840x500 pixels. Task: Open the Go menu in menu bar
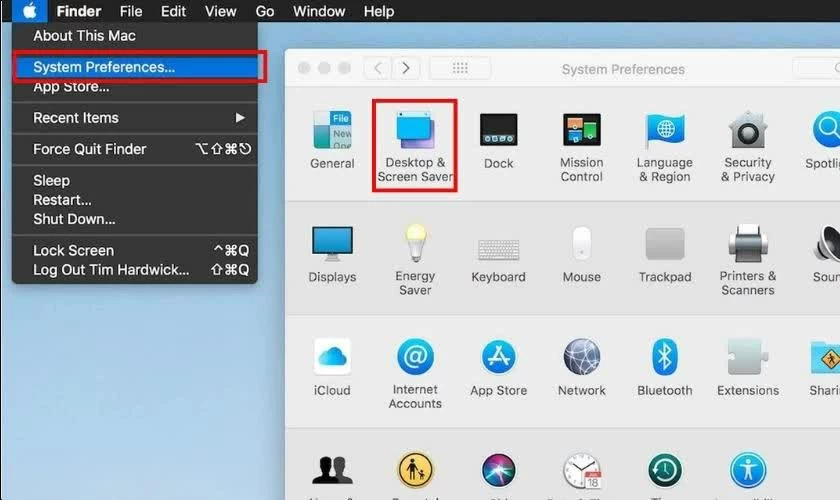pos(265,11)
